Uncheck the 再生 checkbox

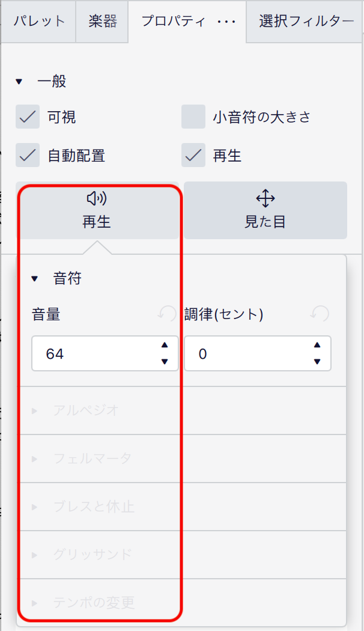coord(193,156)
